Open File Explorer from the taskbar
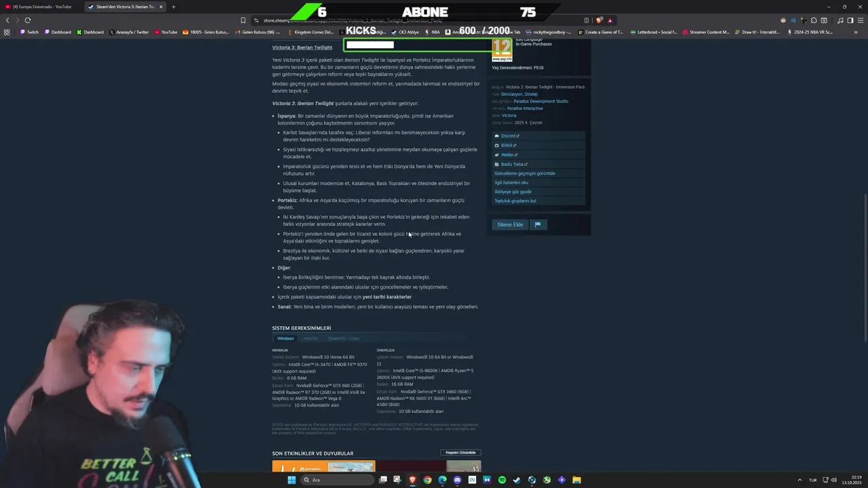Image resolution: width=868 pixels, height=488 pixels. click(x=576, y=480)
